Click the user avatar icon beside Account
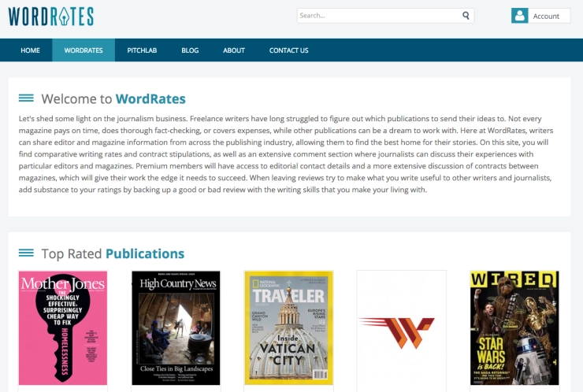 519,16
